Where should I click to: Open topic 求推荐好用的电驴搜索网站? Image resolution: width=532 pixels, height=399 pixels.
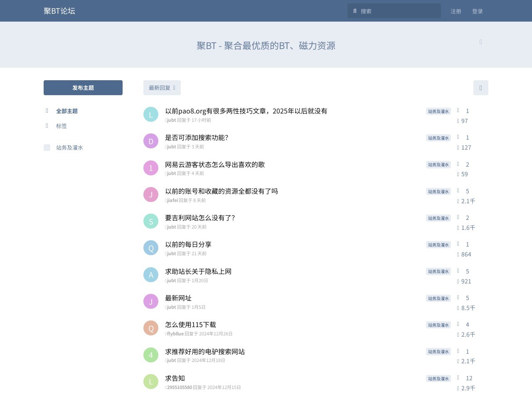tap(205, 352)
